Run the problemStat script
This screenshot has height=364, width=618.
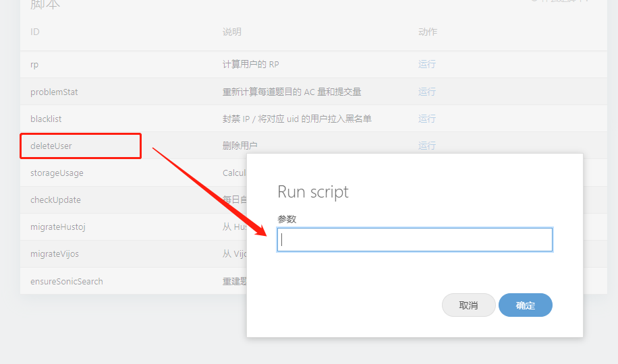point(427,92)
